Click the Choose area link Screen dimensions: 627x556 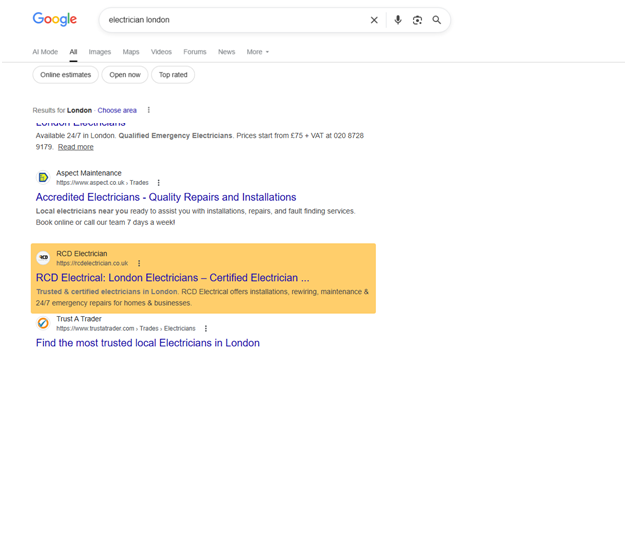tap(117, 110)
